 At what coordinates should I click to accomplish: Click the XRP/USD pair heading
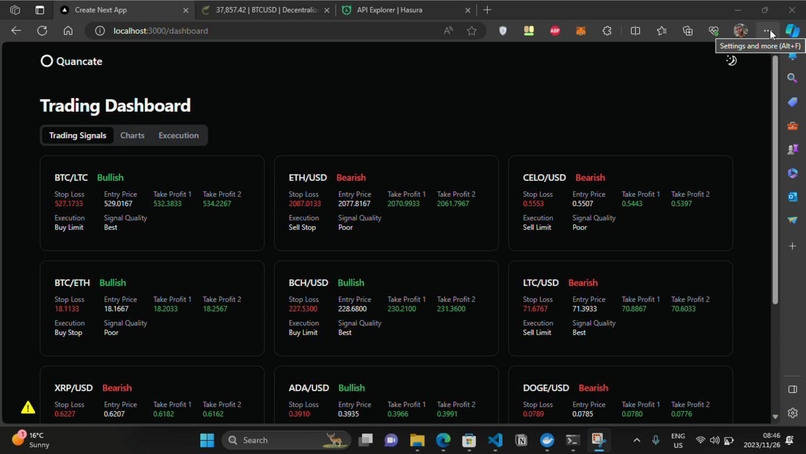(x=74, y=388)
